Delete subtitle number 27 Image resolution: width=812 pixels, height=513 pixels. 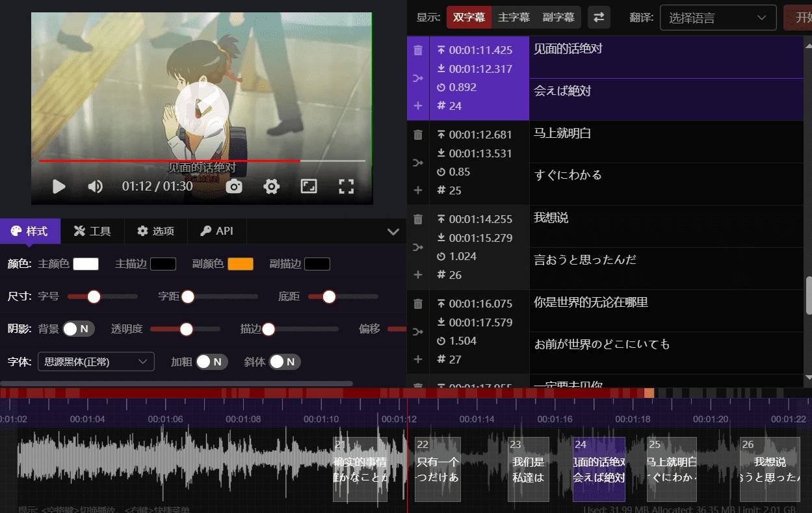pyautogui.click(x=418, y=304)
